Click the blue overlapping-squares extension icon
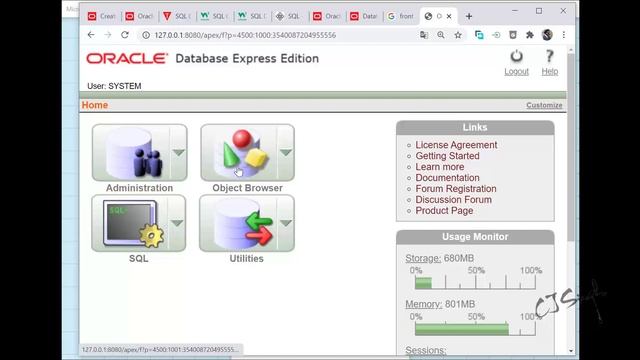The height and width of the screenshot is (360, 640). (479, 36)
